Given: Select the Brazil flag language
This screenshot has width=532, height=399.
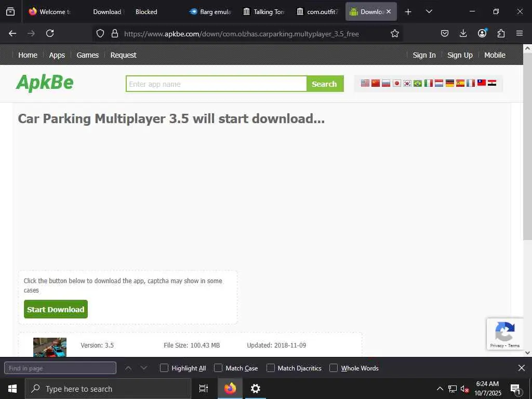Looking at the screenshot, I should tap(418, 83).
